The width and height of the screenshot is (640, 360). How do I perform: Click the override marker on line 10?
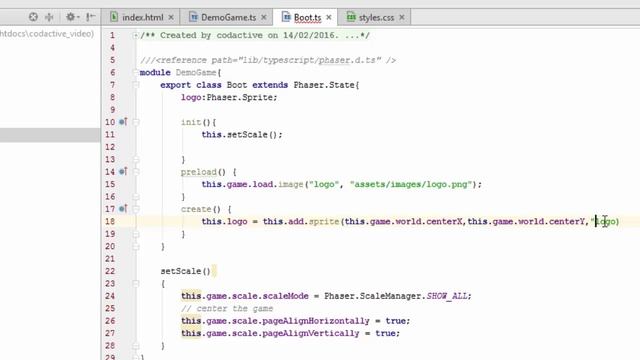pyautogui.click(x=123, y=122)
